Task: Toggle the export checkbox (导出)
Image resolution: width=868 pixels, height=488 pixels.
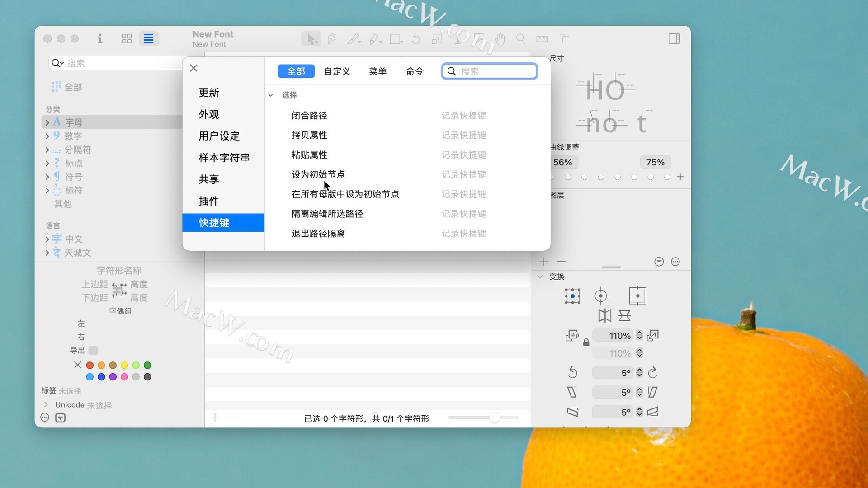Action: [x=93, y=351]
